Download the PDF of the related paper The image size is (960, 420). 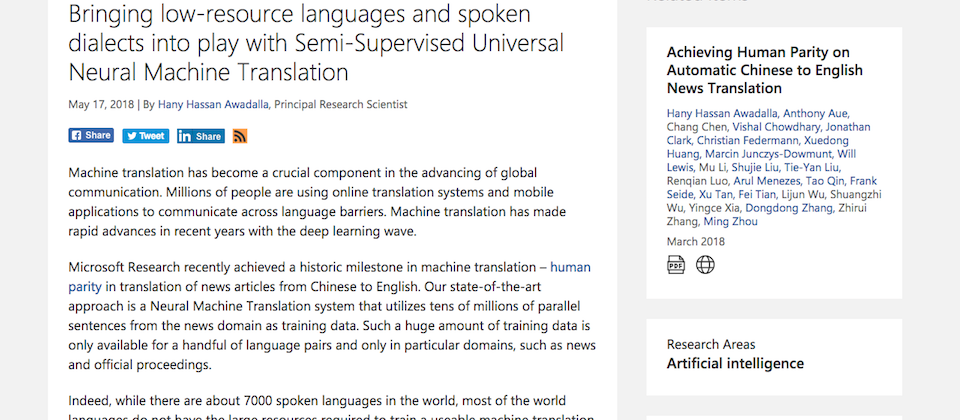click(x=676, y=265)
